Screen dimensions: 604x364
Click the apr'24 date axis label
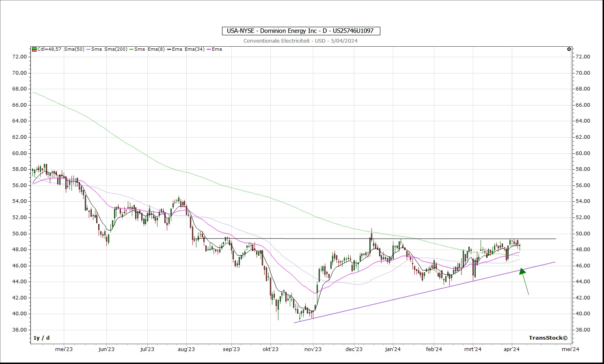tap(512, 349)
